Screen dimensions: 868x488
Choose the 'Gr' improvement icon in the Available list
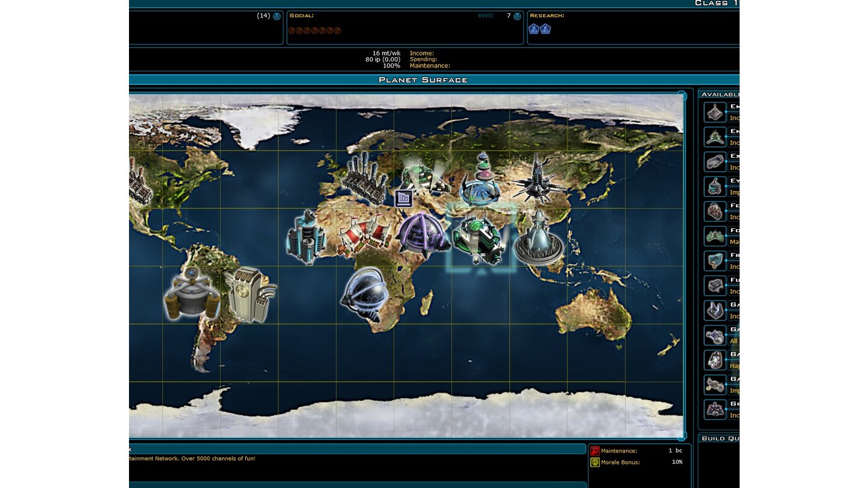(715, 409)
